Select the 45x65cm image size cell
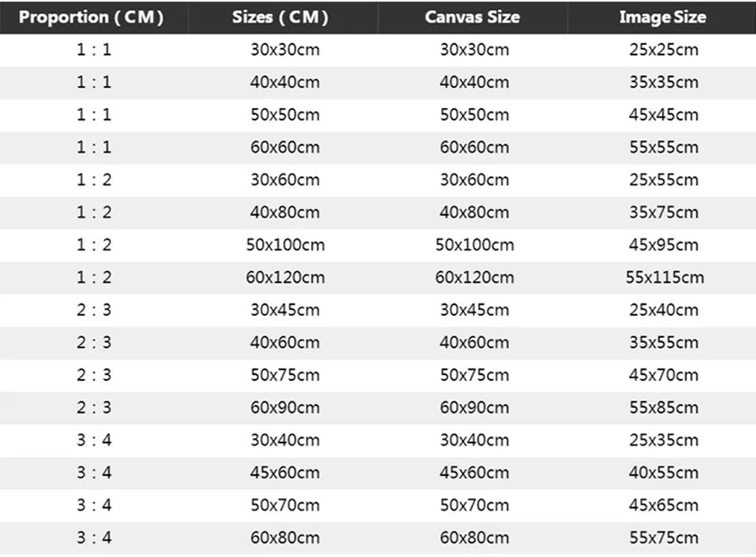This screenshot has height=557, width=756. (x=664, y=505)
